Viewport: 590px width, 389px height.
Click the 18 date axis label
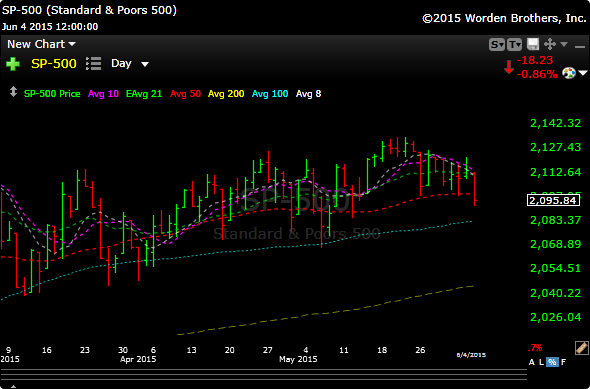pos(382,350)
